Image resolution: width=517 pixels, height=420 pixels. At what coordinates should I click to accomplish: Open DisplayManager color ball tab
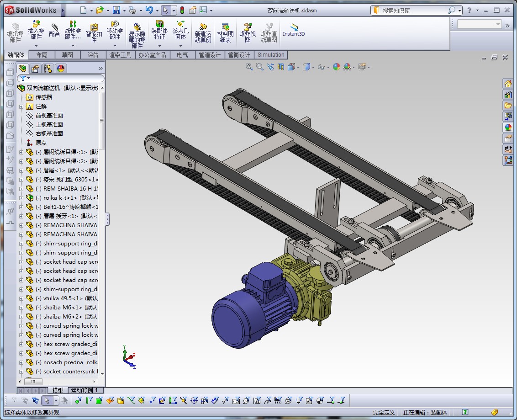click(x=61, y=69)
